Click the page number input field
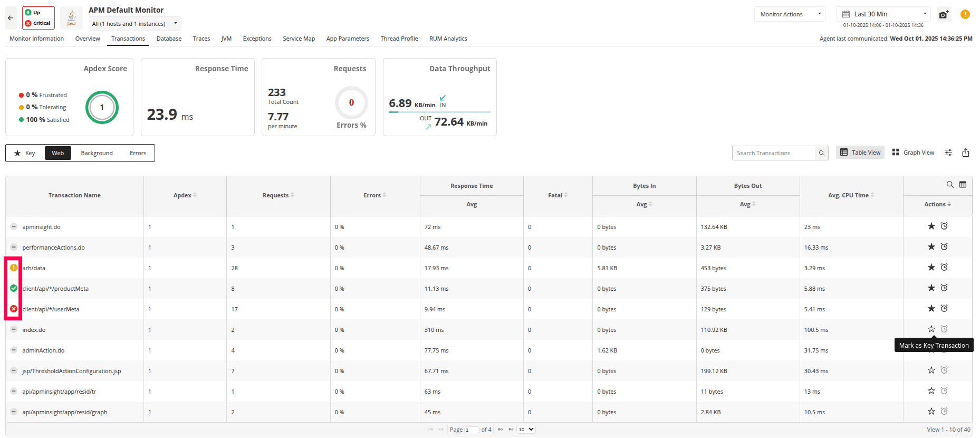The height and width of the screenshot is (438, 980). click(x=472, y=430)
